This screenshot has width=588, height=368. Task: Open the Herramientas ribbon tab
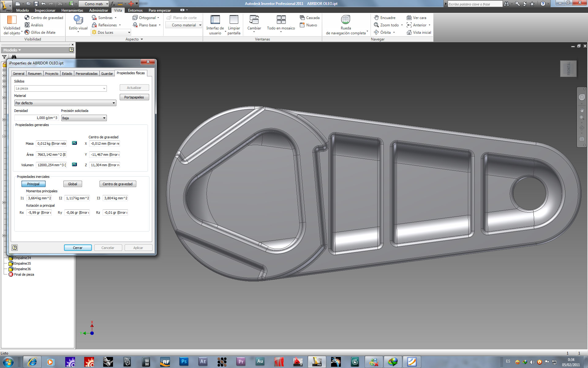(72, 10)
